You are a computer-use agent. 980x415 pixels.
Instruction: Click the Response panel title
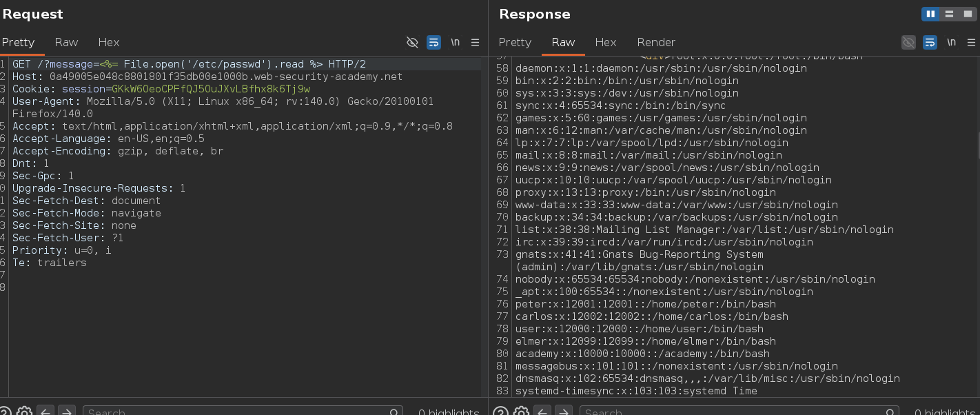pyautogui.click(x=535, y=14)
